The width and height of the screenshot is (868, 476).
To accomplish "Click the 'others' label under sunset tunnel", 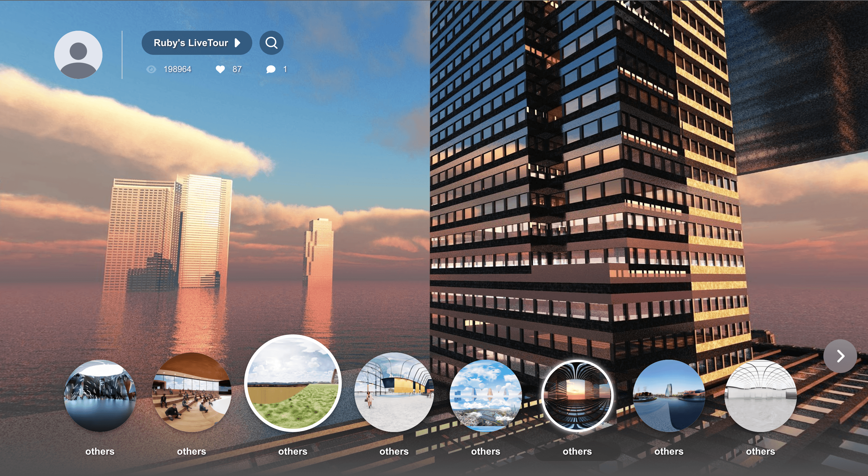I will (x=577, y=451).
